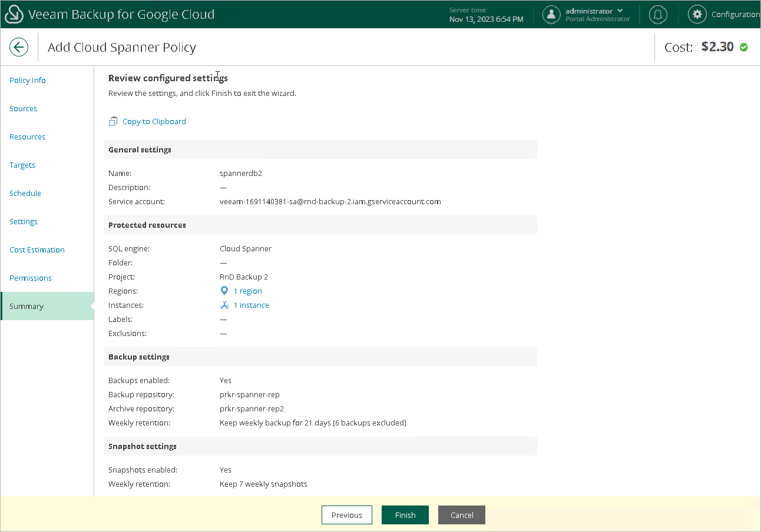The width and height of the screenshot is (761, 532).
Task: Open the 1 instance link
Action: click(x=251, y=305)
